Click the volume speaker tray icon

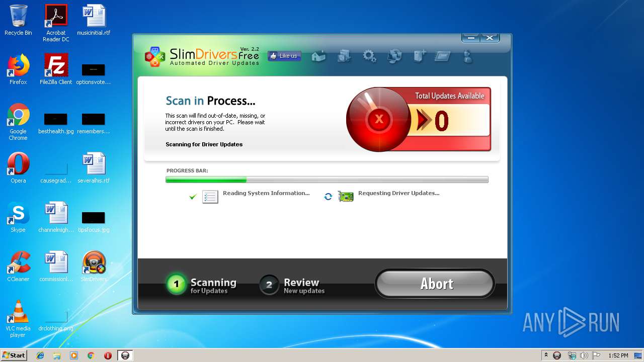click(584, 355)
